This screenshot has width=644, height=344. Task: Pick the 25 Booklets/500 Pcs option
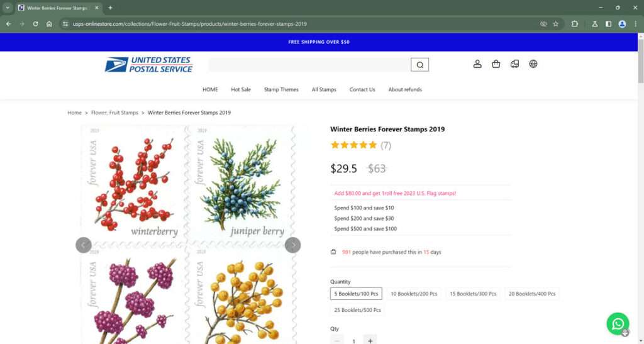click(357, 310)
